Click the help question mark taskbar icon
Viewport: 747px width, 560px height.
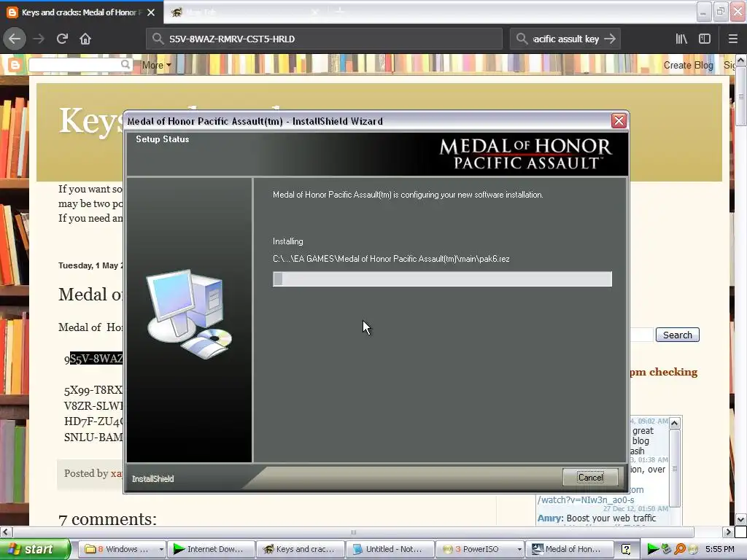pyautogui.click(x=626, y=549)
